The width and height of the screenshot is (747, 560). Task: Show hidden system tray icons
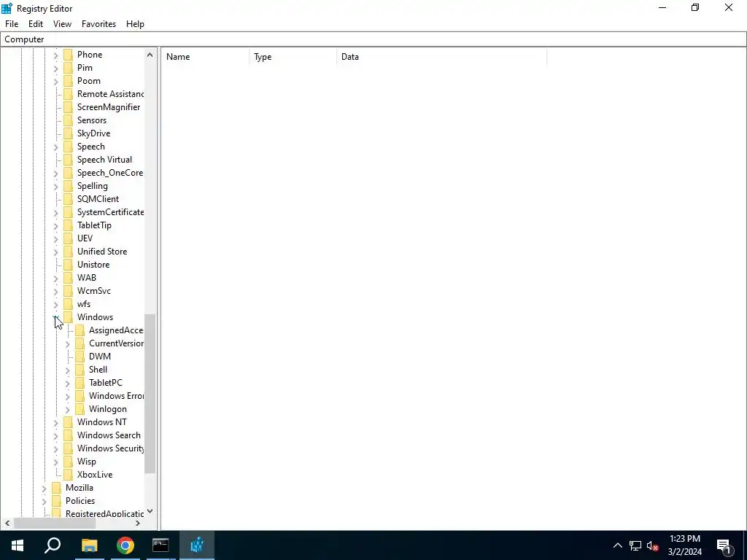617,545
